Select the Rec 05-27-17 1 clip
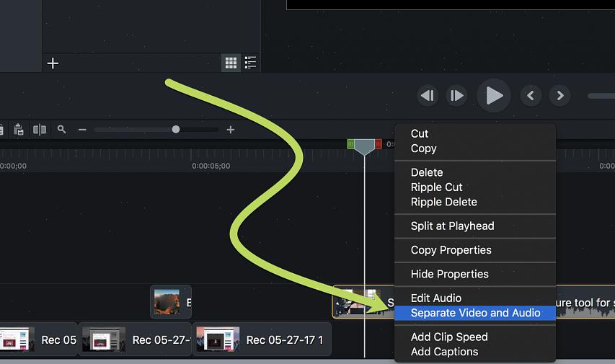This screenshot has width=615, height=364. click(262, 339)
